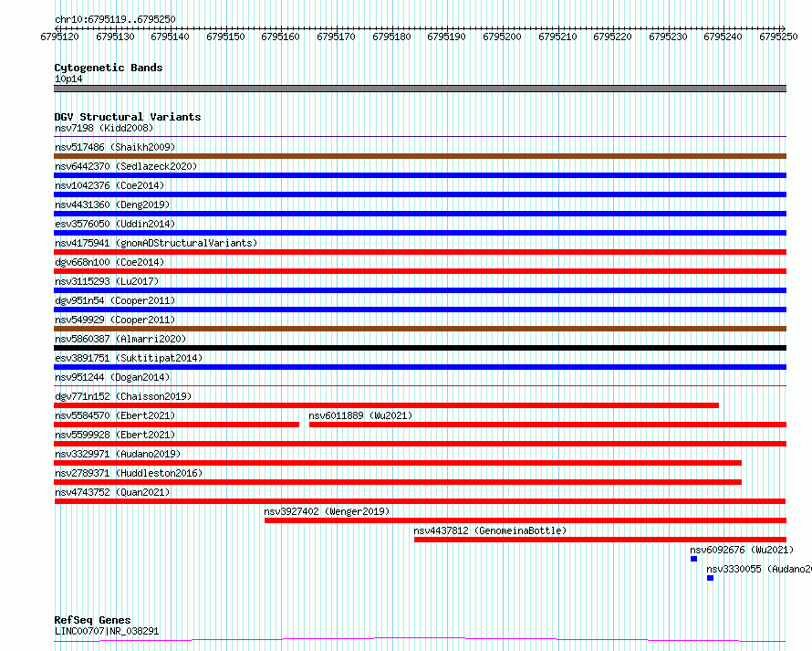Click the DGV Structural Variants track title
Screen dimensions: 812x651
click(128, 117)
